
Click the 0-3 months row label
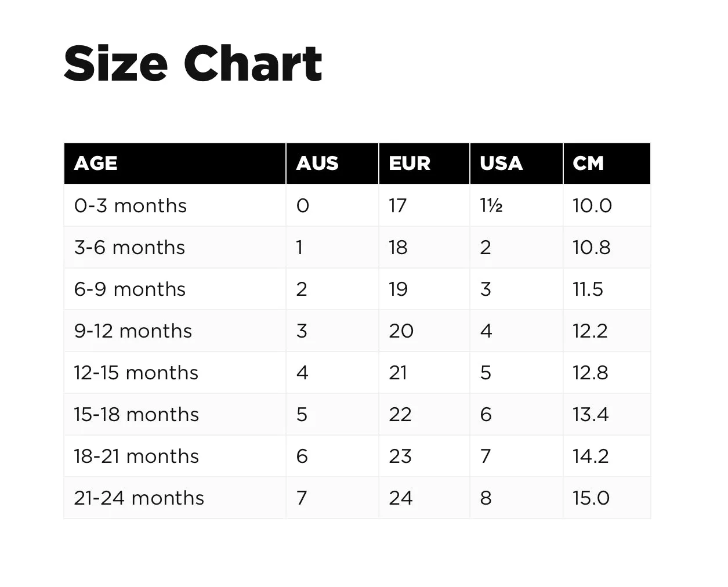tap(131, 205)
